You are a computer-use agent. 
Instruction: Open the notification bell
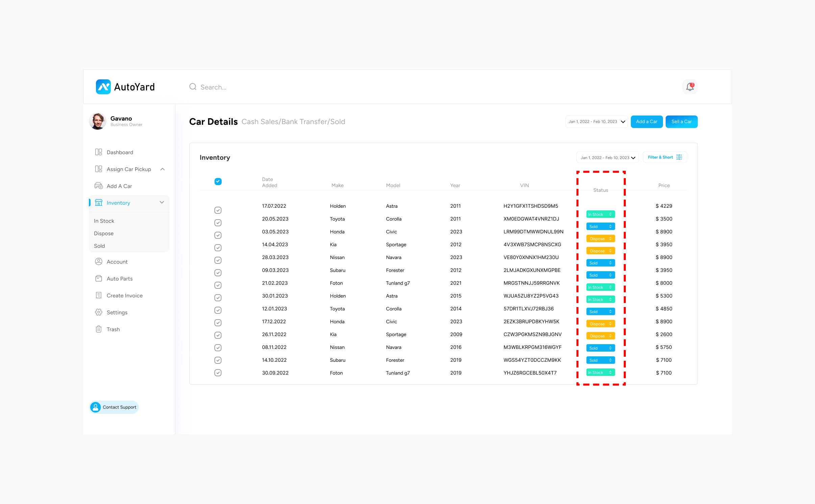(x=690, y=87)
